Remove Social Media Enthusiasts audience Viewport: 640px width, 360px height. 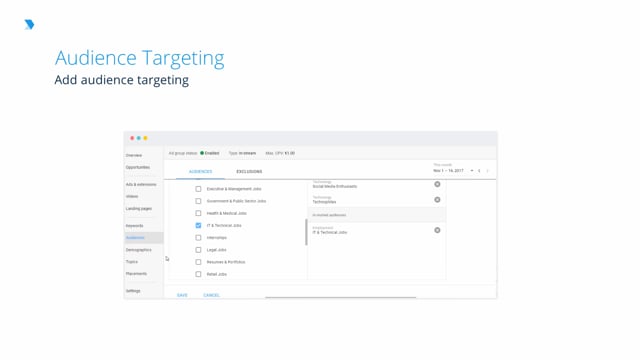tap(437, 184)
